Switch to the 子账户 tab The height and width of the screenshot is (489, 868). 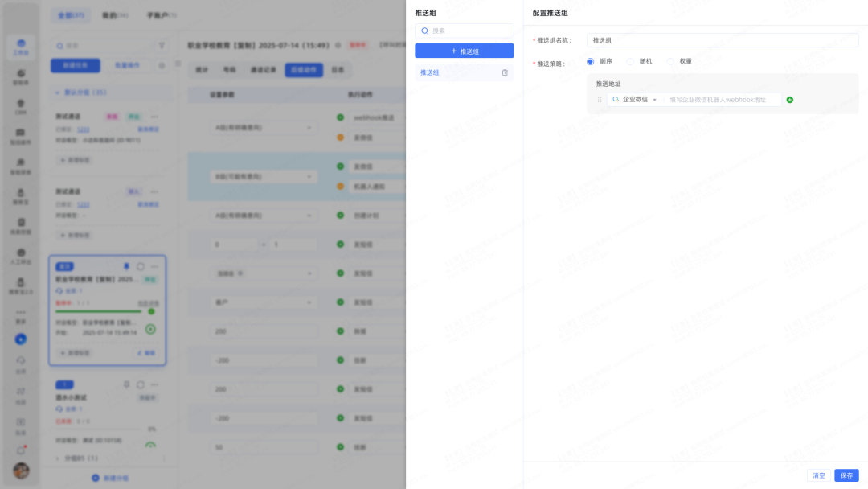[161, 15]
